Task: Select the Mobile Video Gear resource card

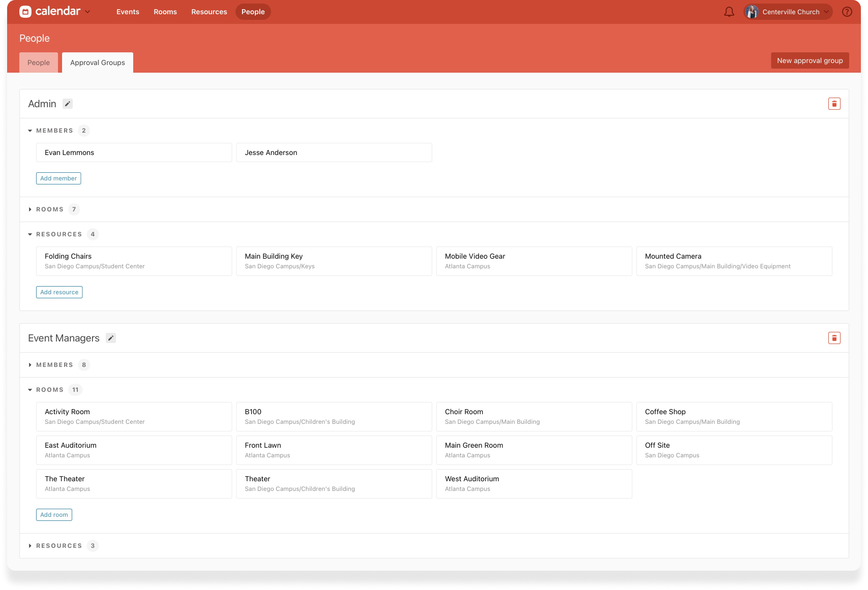Action: (534, 261)
